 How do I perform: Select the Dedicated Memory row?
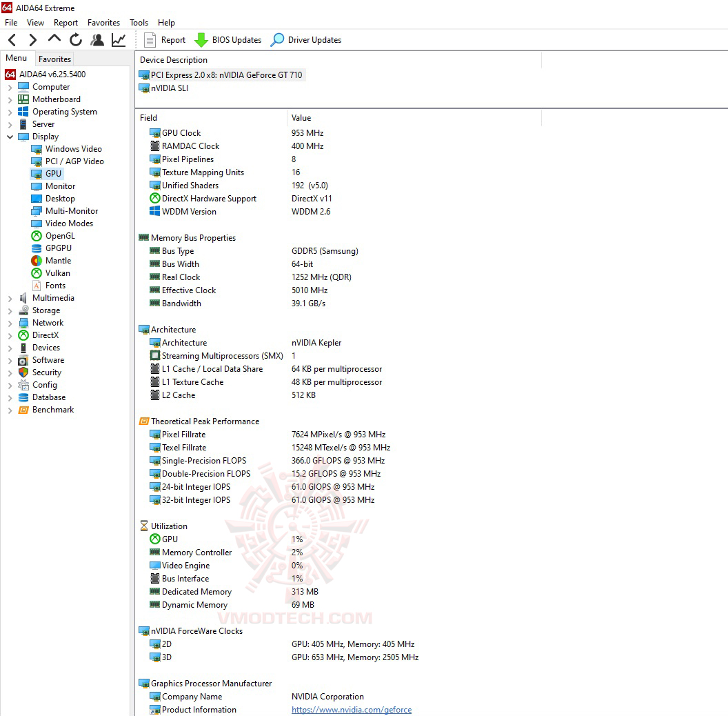[x=234, y=592]
